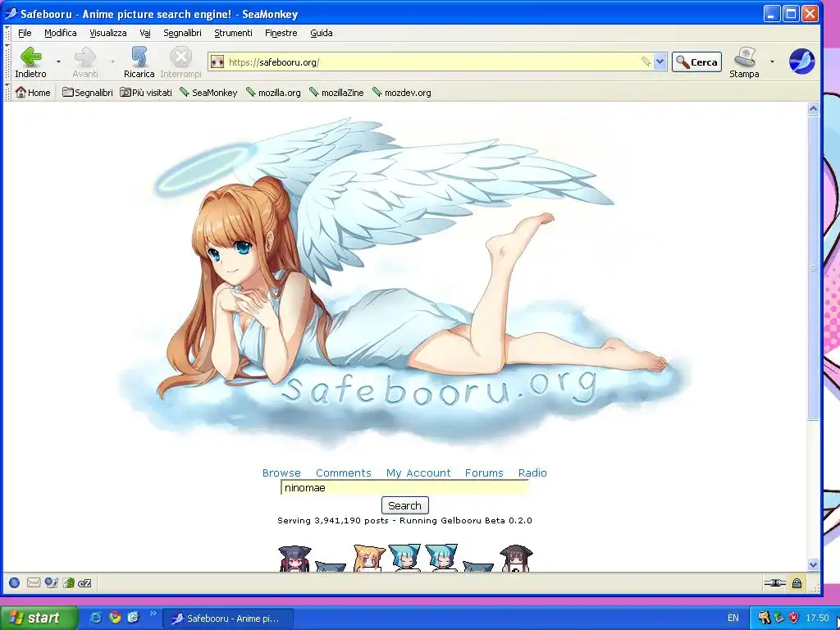The width and height of the screenshot is (840, 630).
Task: Click the Interrompi stop button
Action: click(180, 62)
